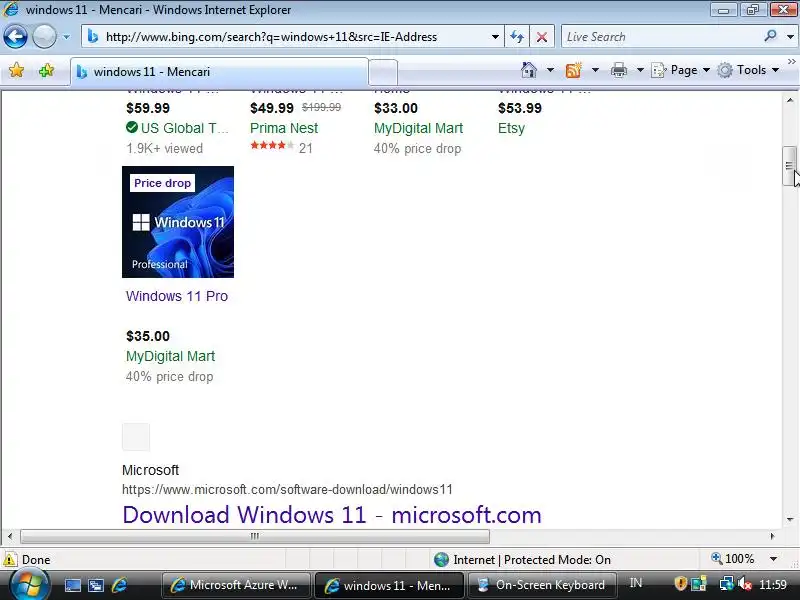Click the Live Search input box

661,37
